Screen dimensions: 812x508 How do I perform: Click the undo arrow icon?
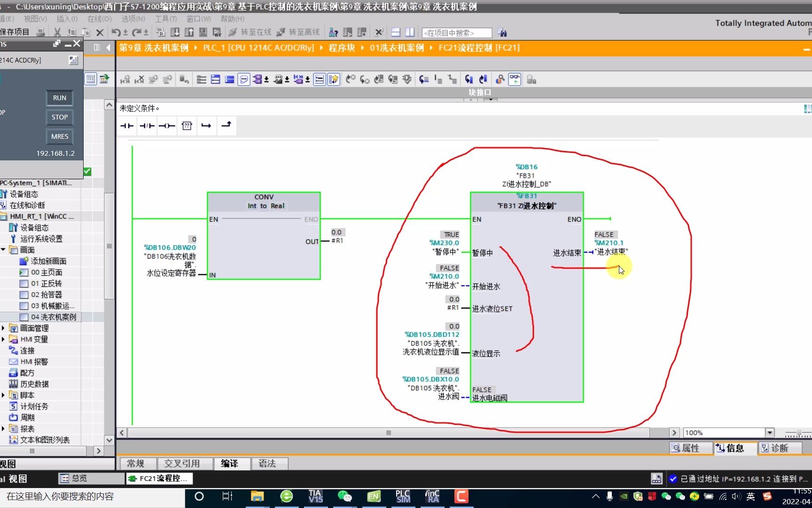point(116,32)
